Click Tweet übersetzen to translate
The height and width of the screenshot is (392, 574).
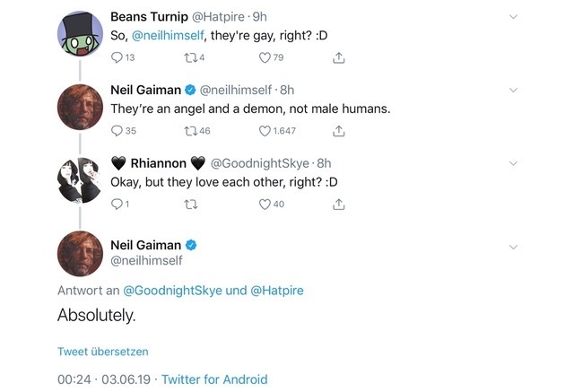click(x=103, y=352)
